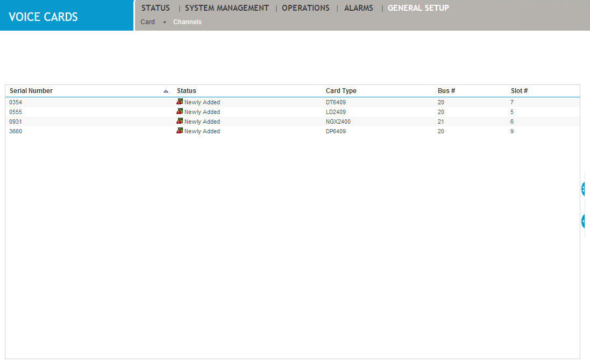Click the Card Type column header
This screenshot has height=364, width=590.
point(341,90)
